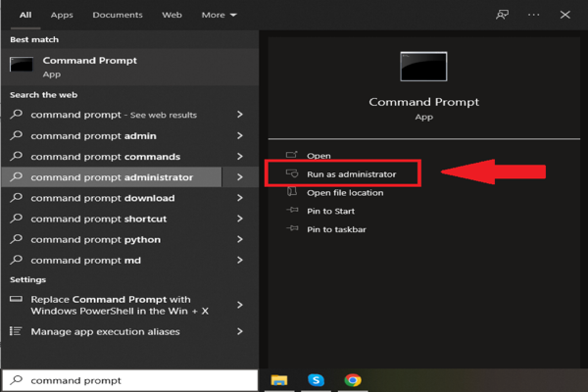Viewport: 588px width, 392px height.
Task: Click search icon beside 'command prompt admin'
Action: (16, 135)
